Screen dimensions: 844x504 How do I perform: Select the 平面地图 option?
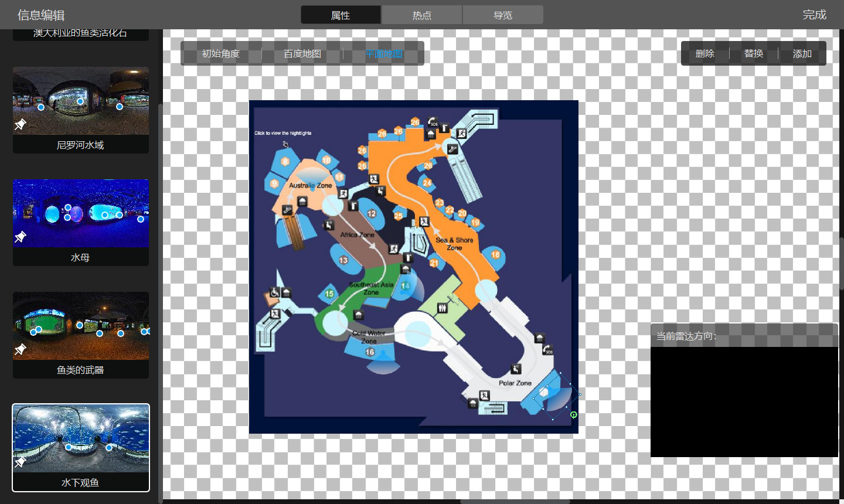[384, 54]
